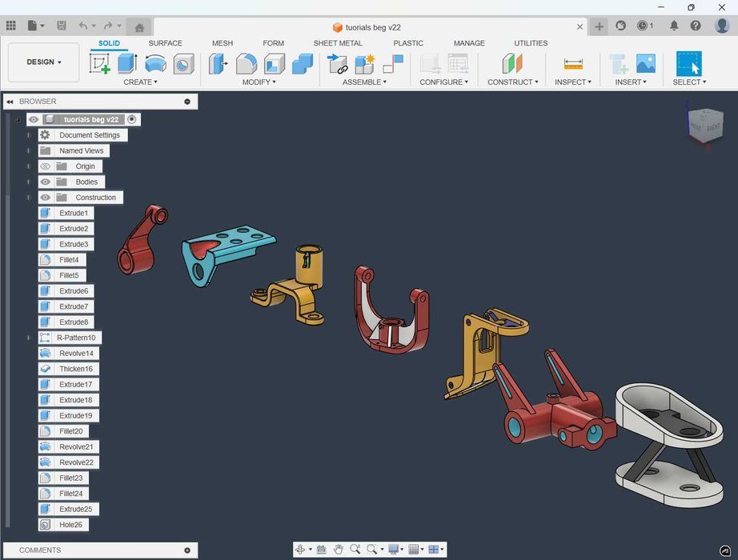The width and height of the screenshot is (738, 560).
Task: Expand the R-Pattern10 node
Action: [29, 338]
